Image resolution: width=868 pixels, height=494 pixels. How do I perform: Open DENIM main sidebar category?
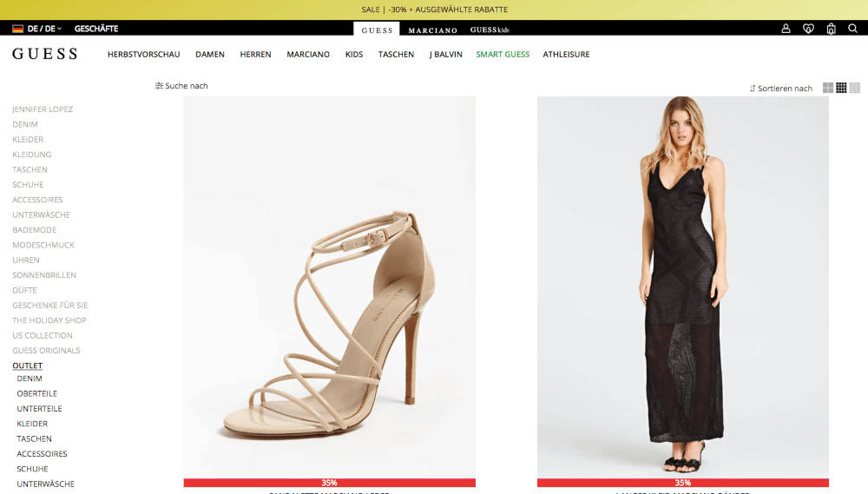click(x=25, y=125)
